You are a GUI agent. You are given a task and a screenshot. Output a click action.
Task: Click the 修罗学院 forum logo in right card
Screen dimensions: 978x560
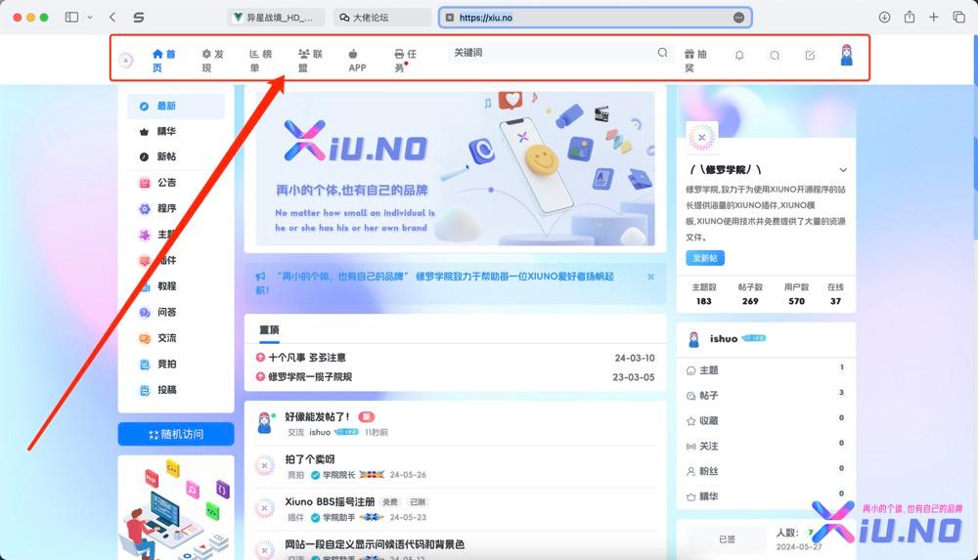701,137
